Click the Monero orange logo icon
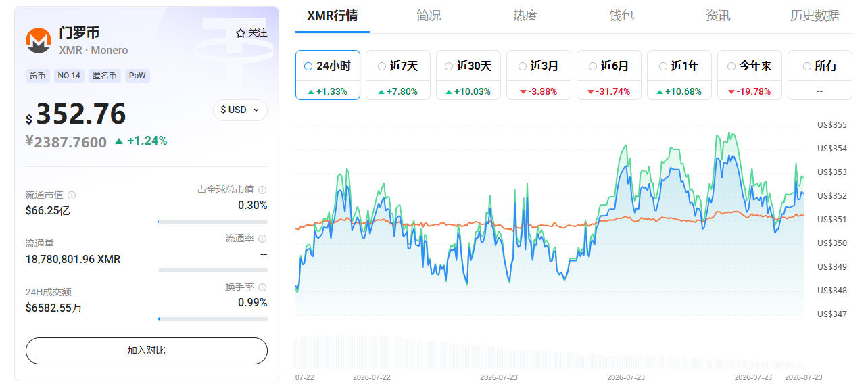 39,41
